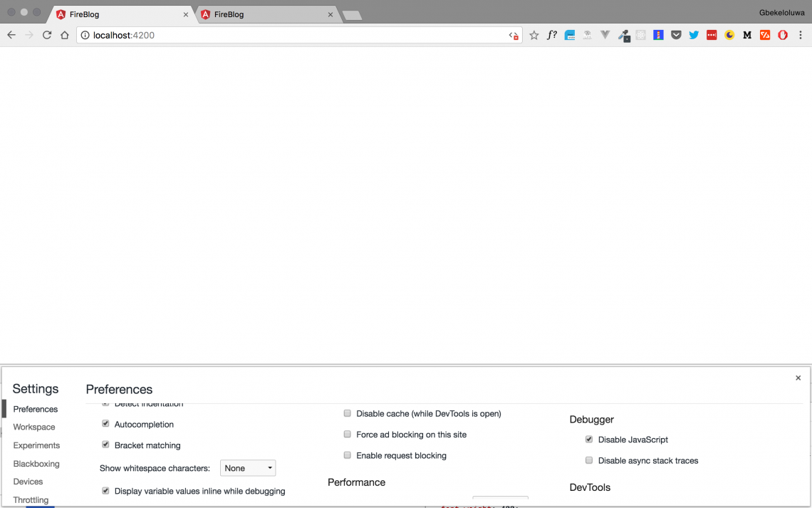This screenshot has height=508, width=812.
Task: Open the Medium extension icon
Action: (x=747, y=35)
